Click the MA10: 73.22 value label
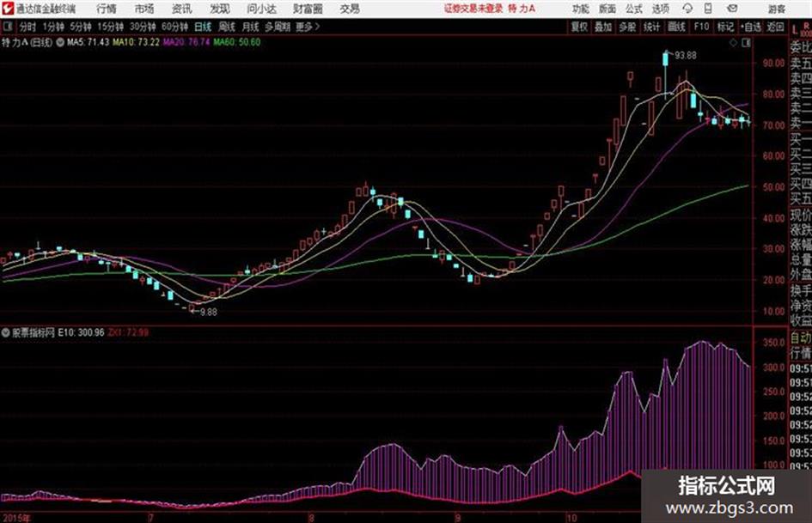The width and height of the screenshot is (812, 523). 137,42
